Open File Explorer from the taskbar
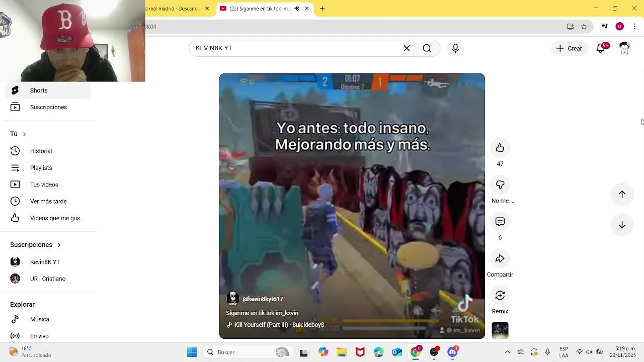Image resolution: width=644 pixels, height=362 pixels. (x=342, y=352)
